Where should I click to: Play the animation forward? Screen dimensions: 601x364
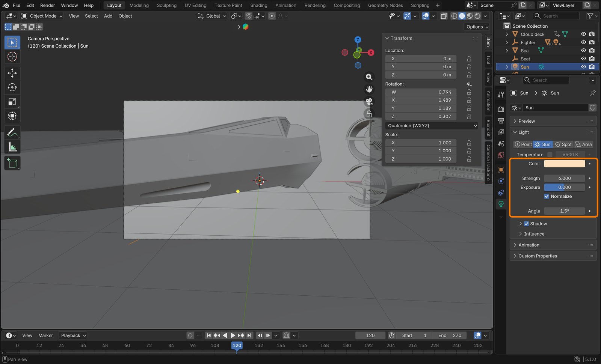click(x=233, y=335)
